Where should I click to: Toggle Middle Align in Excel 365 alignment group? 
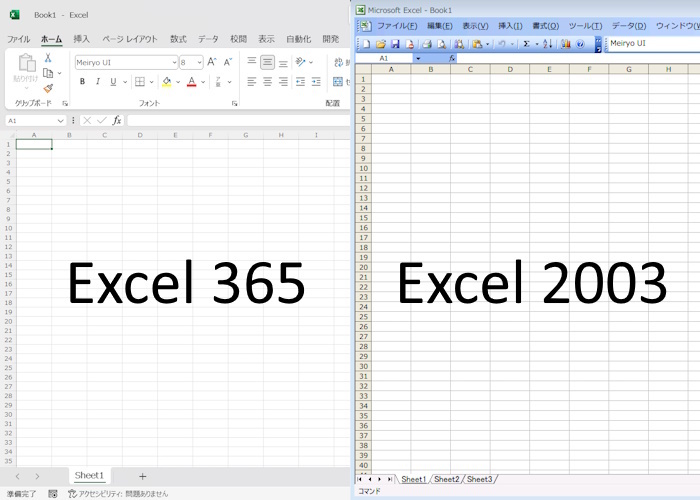[x=267, y=62]
